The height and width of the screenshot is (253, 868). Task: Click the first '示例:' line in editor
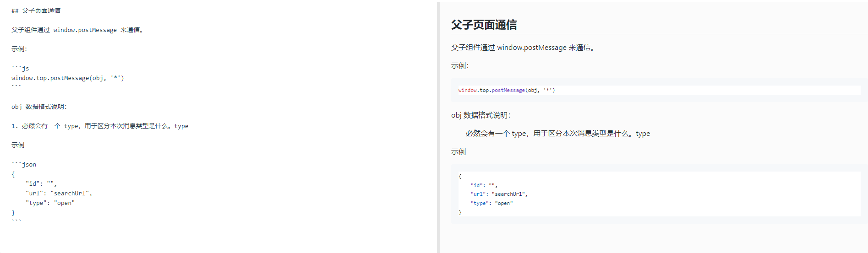[19, 49]
